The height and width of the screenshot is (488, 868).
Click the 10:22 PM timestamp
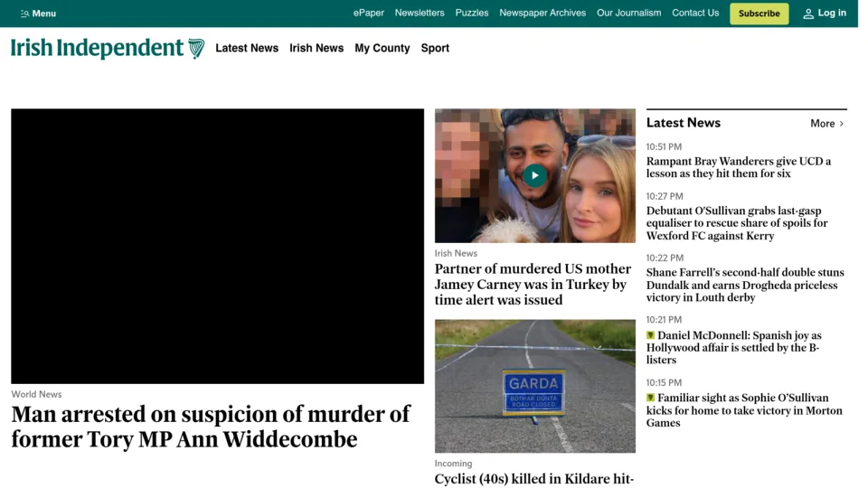pos(665,258)
